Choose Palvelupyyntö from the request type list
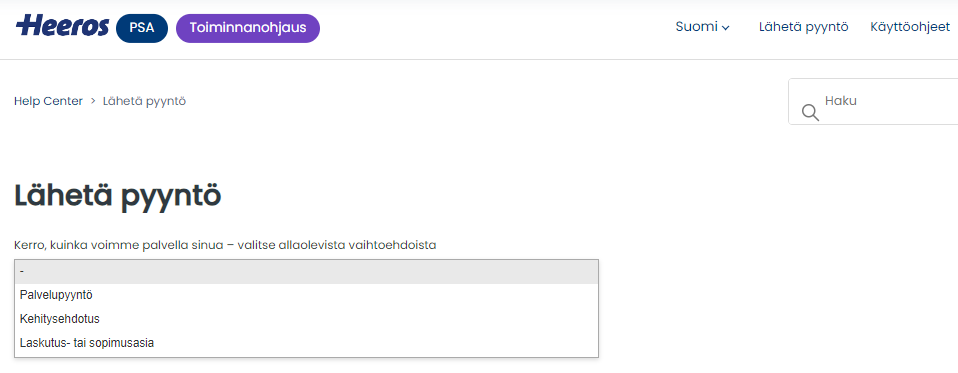958x373 pixels. pos(306,295)
